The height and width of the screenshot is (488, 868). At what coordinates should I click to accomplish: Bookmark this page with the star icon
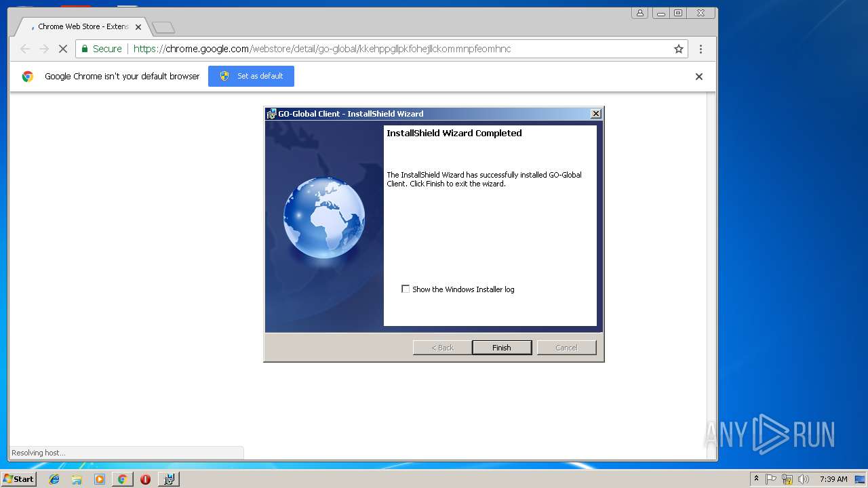pyautogui.click(x=678, y=49)
